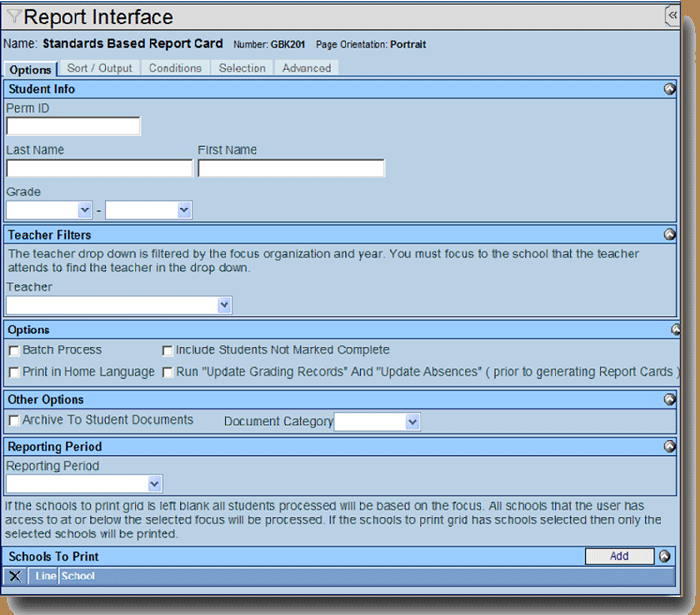Collapse the Schools To Print section
This screenshot has height=615, width=700.
[x=665, y=557]
